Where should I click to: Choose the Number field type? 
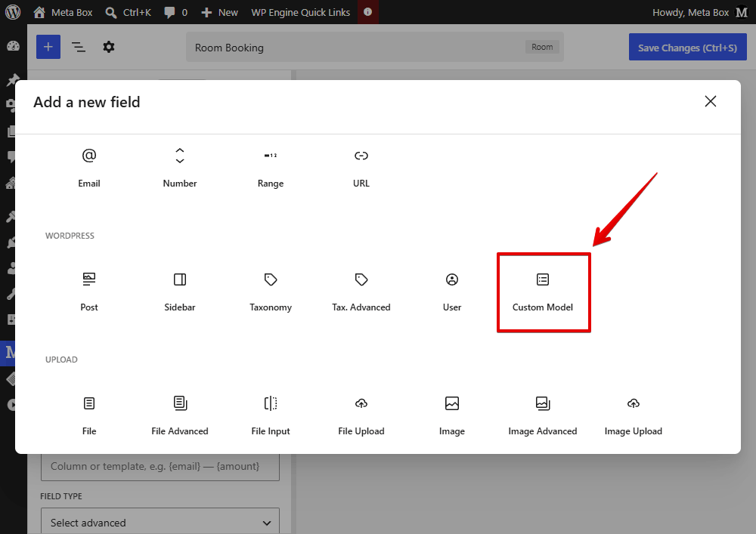coord(180,168)
